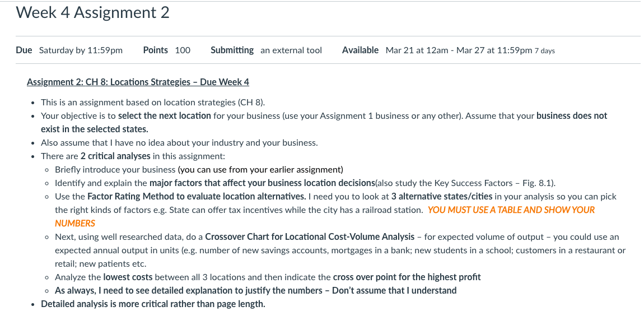This screenshot has height=325, width=644.
Task: Click the '7 days' duration text
Action: [x=545, y=51]
